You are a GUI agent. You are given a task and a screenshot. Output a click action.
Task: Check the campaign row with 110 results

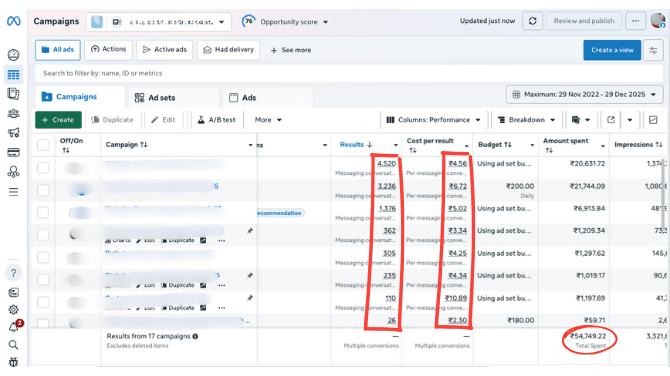click(43, 302)
